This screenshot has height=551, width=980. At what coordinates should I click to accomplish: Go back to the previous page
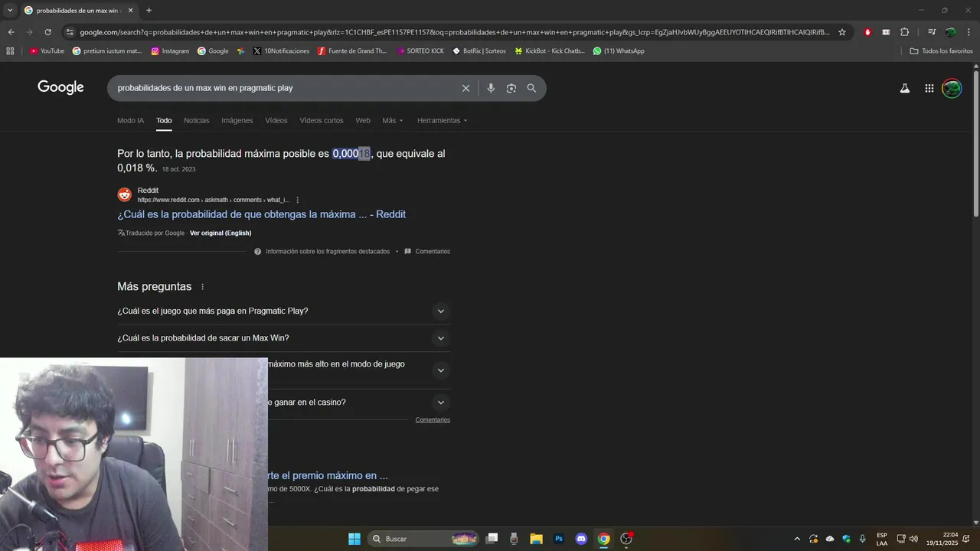(11, 32)
